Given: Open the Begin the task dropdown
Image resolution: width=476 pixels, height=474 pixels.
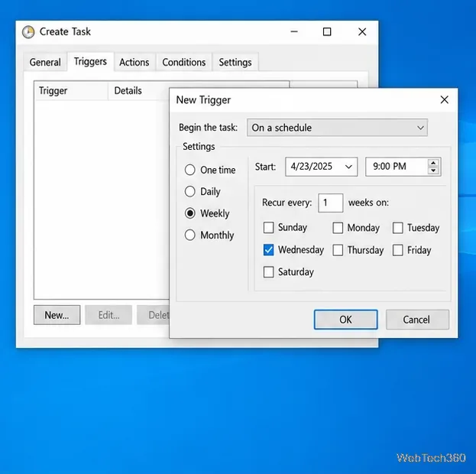Looking at the screenshot, I should point(337,128).
